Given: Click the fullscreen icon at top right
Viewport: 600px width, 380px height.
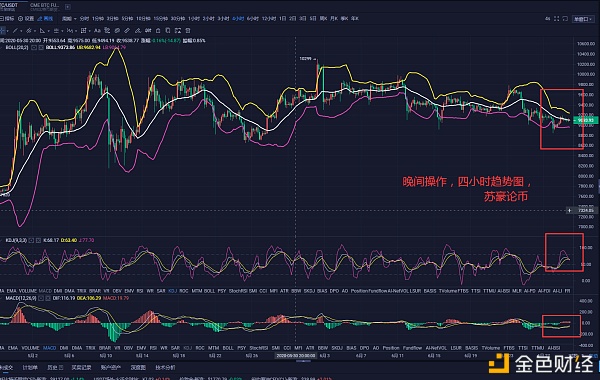Looking at the screenshot, I should (556, 18).
